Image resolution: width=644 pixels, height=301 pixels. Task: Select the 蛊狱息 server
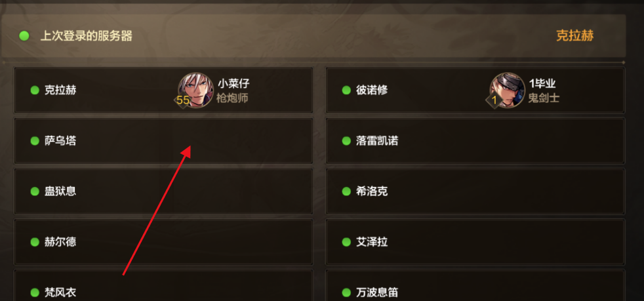pos(163,191)
